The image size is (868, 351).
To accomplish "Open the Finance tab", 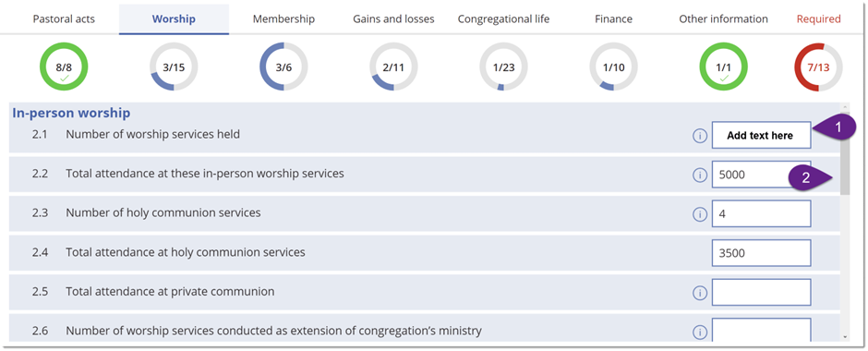I will point(613,18).
